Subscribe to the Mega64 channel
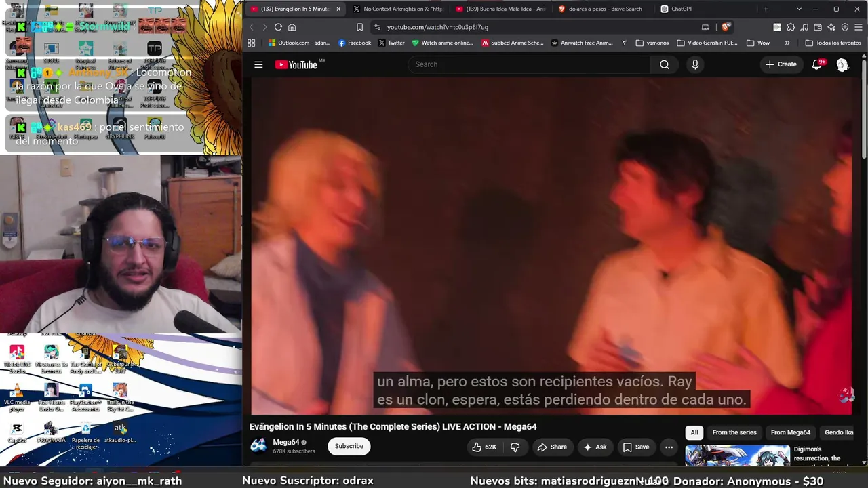 349,446
